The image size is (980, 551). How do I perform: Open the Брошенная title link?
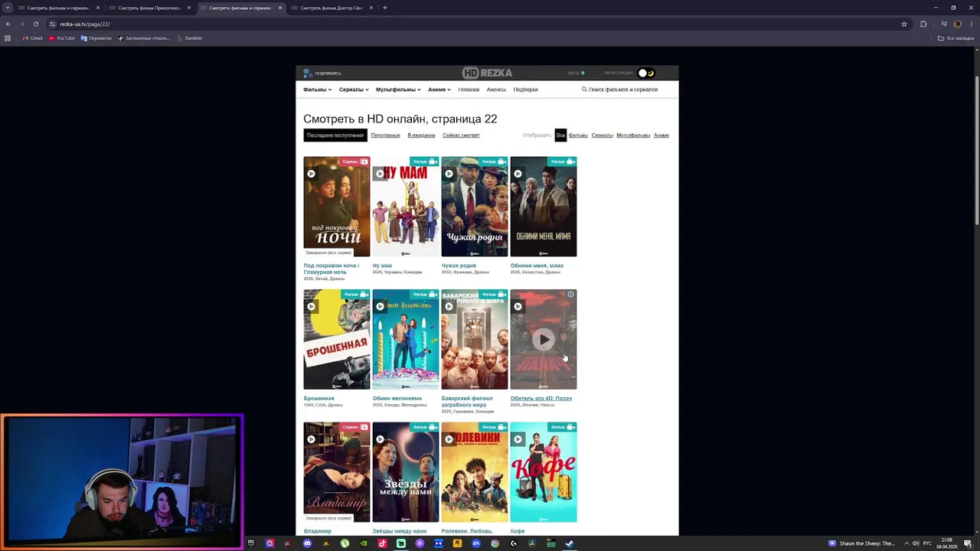[x=318, y=399]
